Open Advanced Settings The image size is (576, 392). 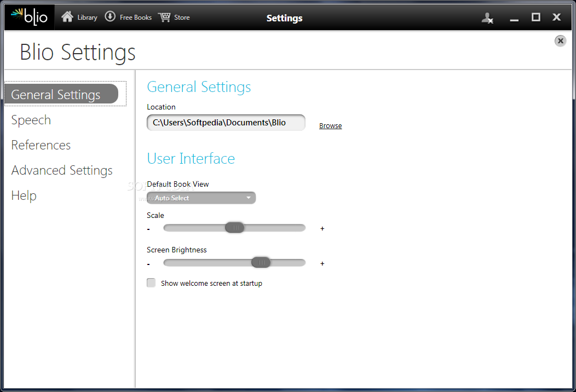(x=62, y=170)
